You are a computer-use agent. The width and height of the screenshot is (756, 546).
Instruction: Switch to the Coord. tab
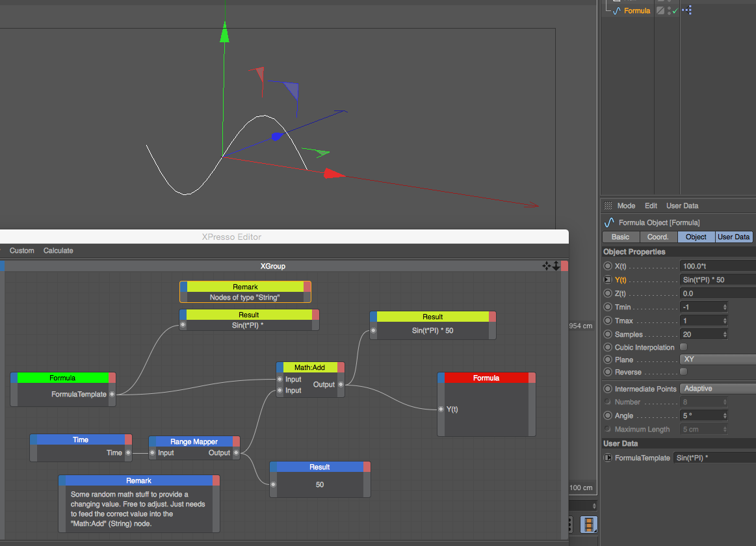click(658, 237)
